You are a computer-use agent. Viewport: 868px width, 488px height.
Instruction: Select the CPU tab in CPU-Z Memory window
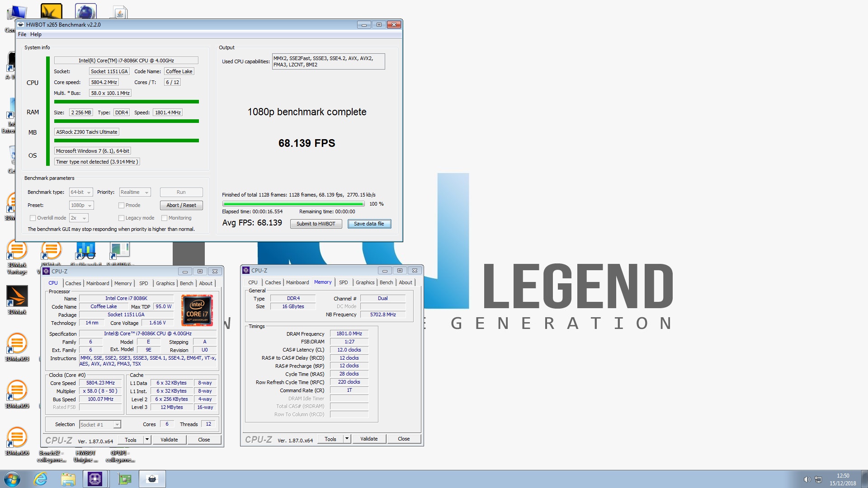click(x=253, y=282)
